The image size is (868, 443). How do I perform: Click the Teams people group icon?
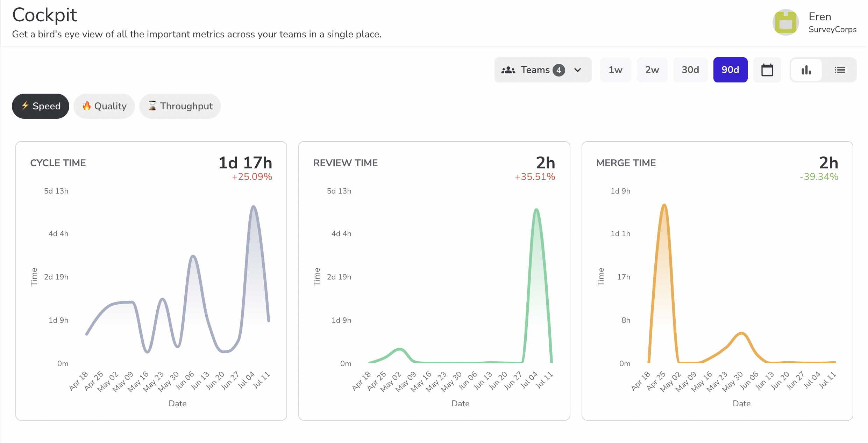tap(508, 70)
